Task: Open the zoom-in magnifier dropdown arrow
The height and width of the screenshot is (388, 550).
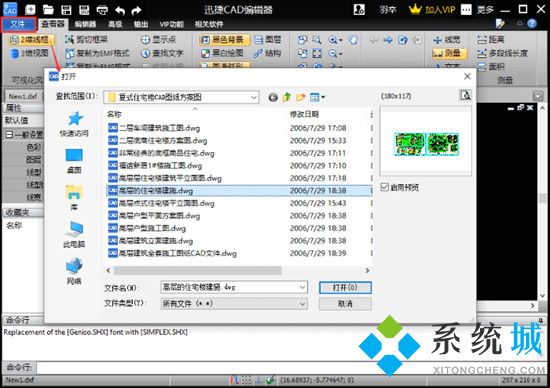Action: click(340, 40)
